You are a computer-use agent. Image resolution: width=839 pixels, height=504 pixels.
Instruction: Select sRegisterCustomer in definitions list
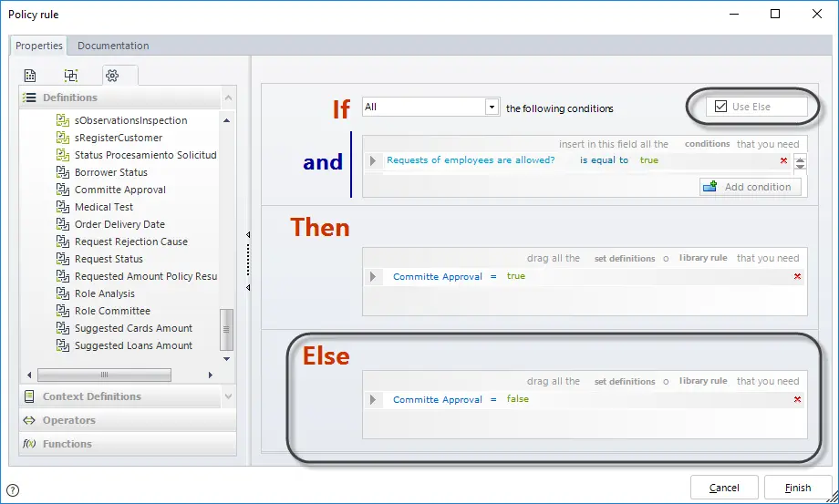click(119, 138)
